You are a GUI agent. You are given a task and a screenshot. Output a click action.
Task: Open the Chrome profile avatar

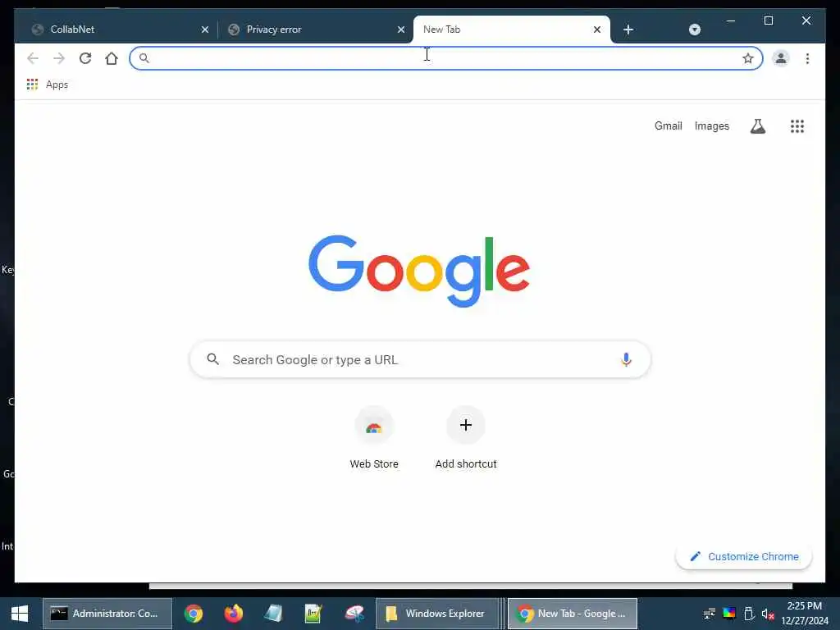tap(781, 58)
